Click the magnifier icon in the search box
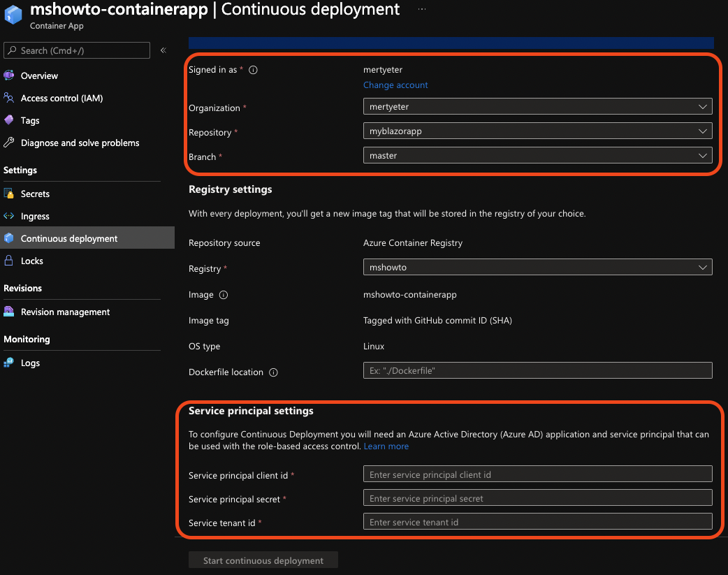Image resolution: width=728 pixels, height=575 pixels. click(12, 50)
